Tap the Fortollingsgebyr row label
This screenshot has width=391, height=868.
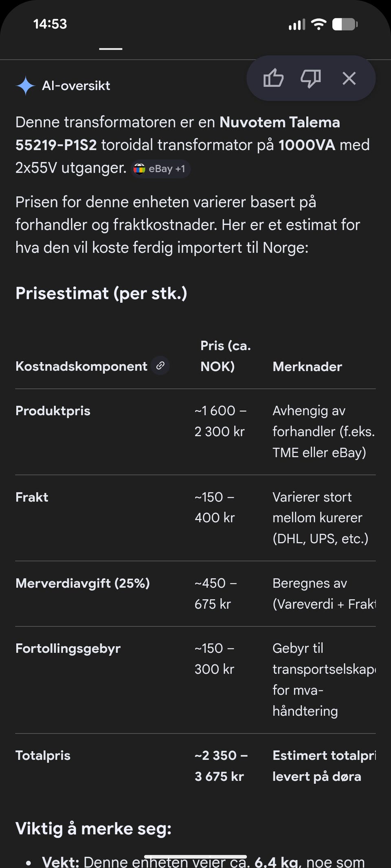click(x=68, y=648)
